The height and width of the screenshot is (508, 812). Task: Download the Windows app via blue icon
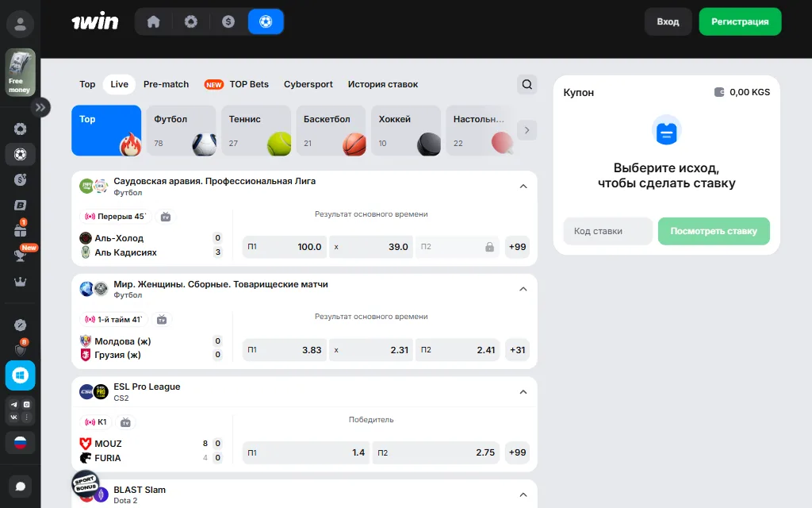tap(20, 375)
